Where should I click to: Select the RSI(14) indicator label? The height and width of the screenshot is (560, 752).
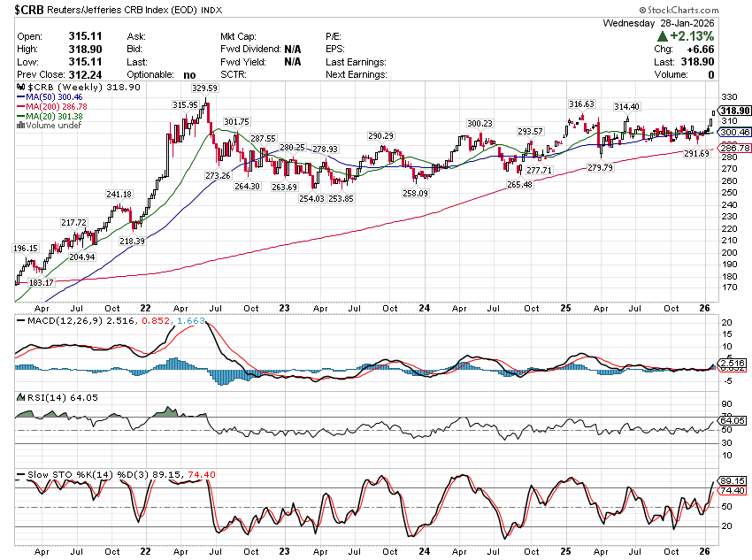click(41, 397)
